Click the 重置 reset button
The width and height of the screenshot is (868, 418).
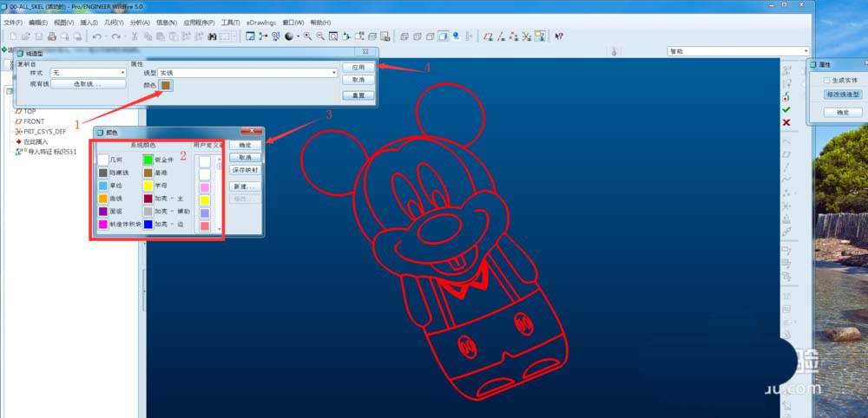pos(358,95)
